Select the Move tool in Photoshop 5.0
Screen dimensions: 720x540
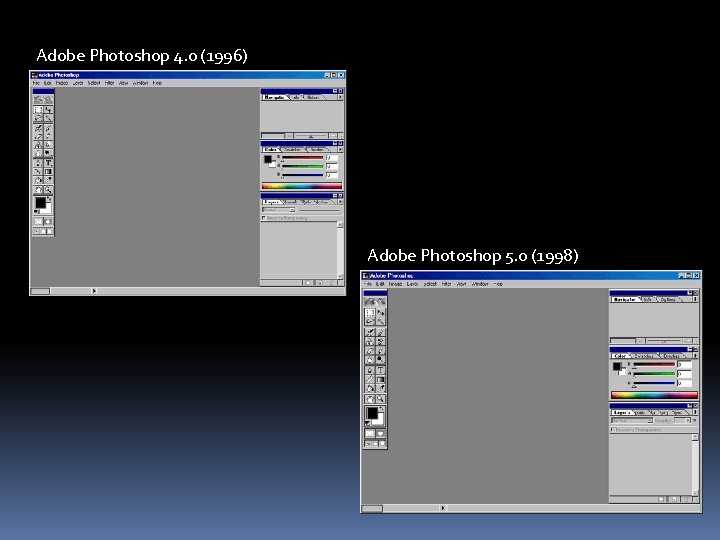pos(381,313)
